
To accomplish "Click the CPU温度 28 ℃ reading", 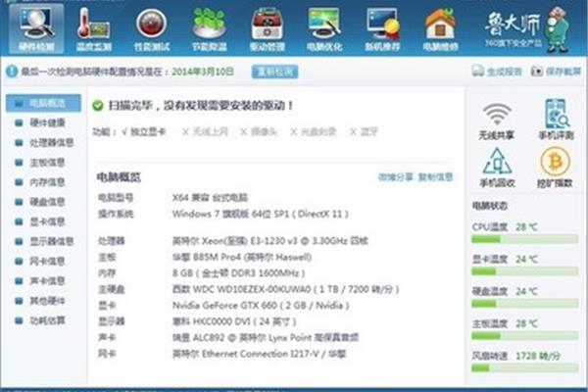I will [x=526, y=227].
